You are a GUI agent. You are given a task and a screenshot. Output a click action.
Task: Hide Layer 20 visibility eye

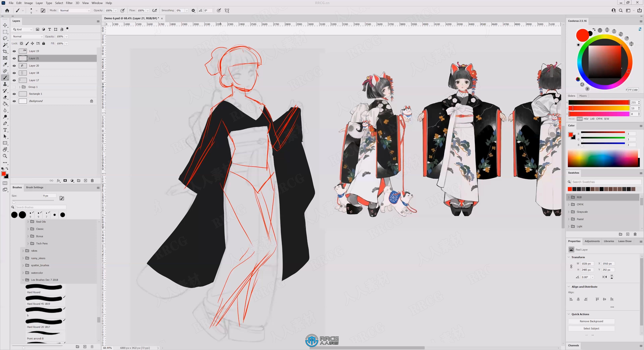(14, 66)
